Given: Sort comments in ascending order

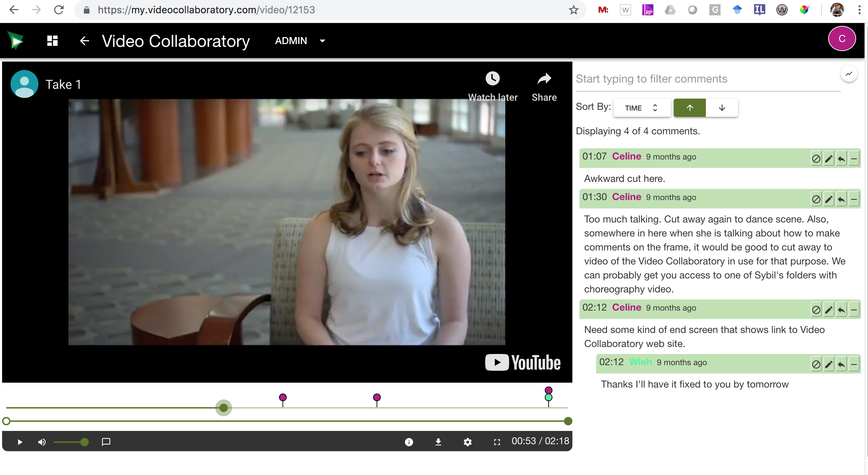Looking at the screenshot, I should click(689, 108).
